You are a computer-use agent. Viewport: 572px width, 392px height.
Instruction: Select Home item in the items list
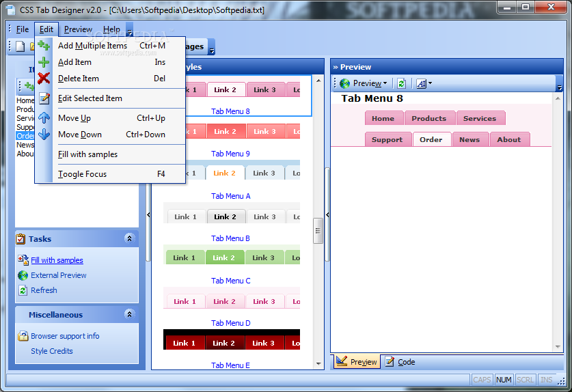(25, 100)
